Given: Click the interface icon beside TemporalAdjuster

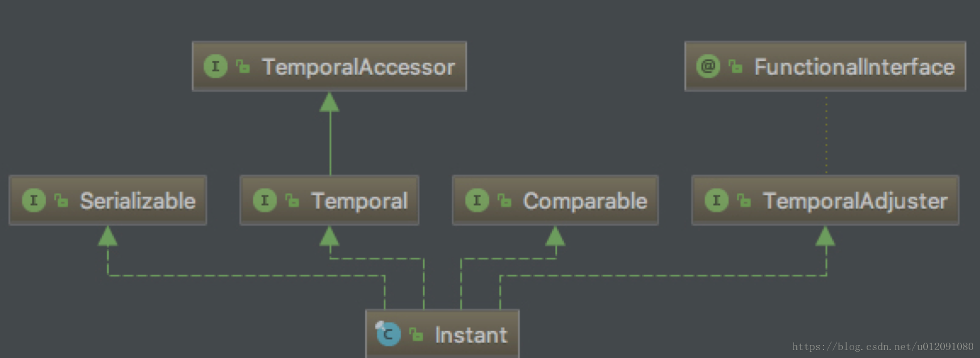Looking at the screenshot, I should click(x=716, y=201).
